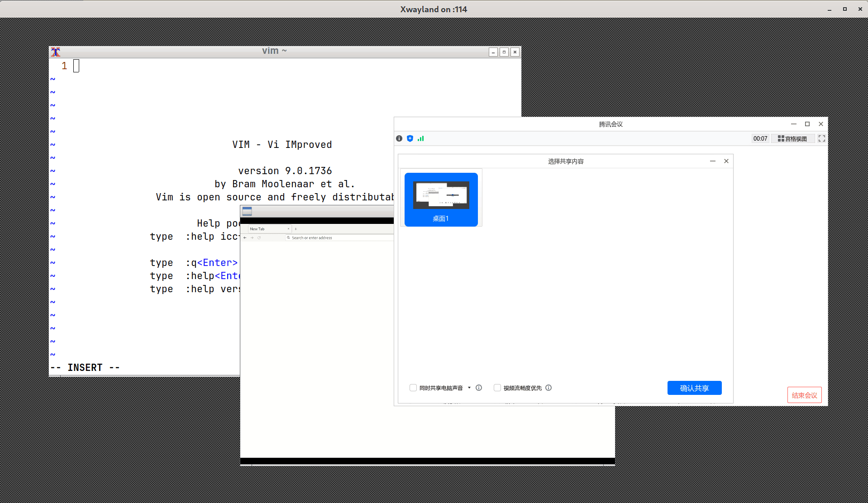
Task: Enable 视频流畅度优先 checkbox
Action: click(x=497, y=388)
